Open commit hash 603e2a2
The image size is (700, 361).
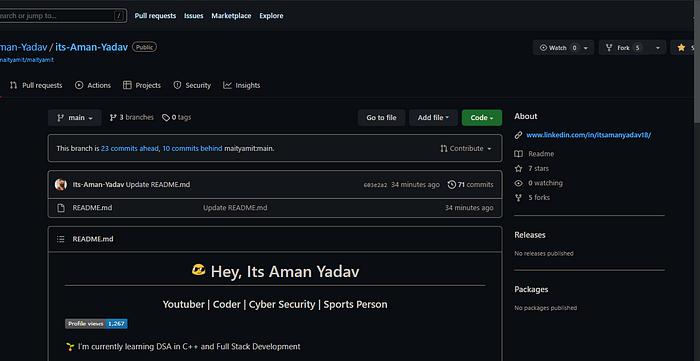point(375,185)
